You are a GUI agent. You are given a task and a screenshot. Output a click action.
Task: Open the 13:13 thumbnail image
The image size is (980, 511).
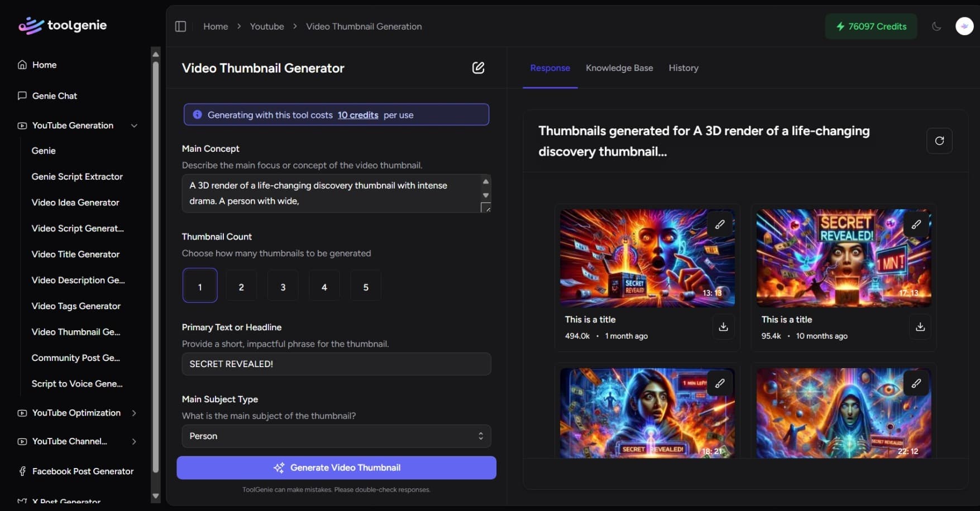pos(647,258)
